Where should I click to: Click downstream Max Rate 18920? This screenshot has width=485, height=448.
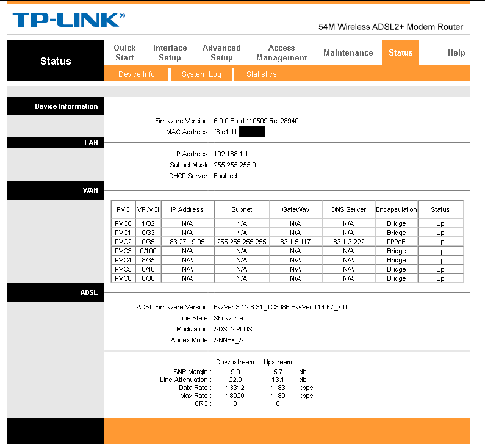235,396
